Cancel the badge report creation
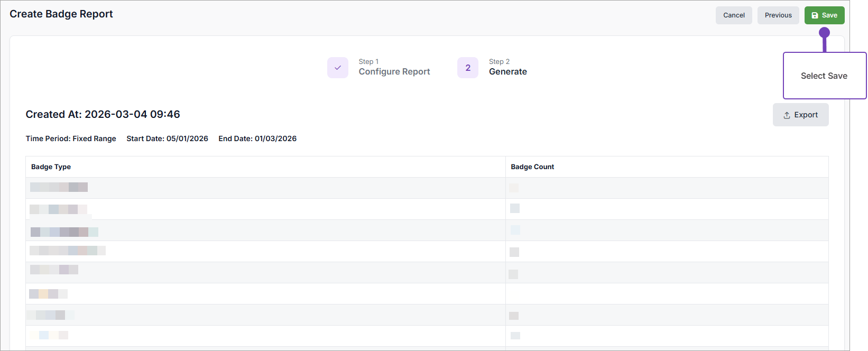 [x=733, y=15]
